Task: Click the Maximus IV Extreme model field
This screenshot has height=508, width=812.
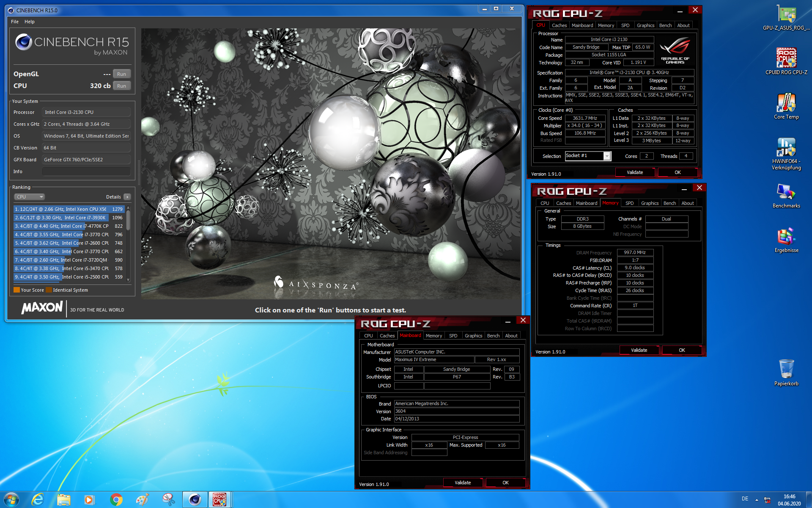Action: coord(433,359)
